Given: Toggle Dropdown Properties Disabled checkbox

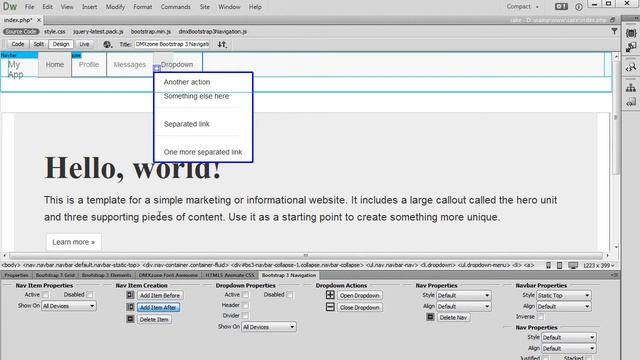Looking at the screenshot, I should (289, 295).
